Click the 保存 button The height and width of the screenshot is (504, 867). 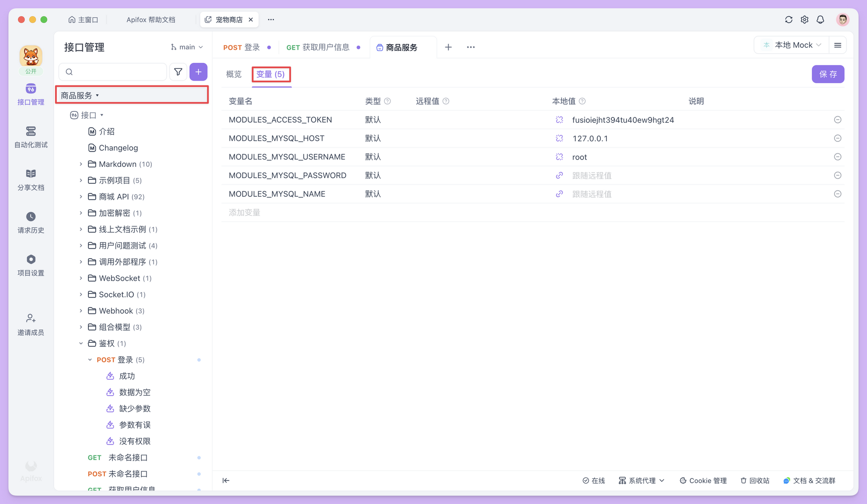(x=828, y=74)
